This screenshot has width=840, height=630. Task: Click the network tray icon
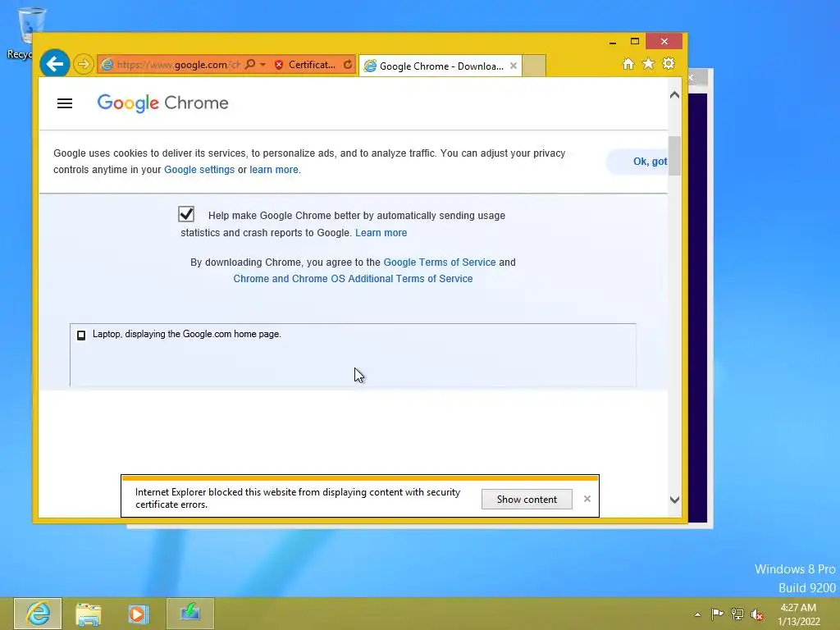(737, 614)
